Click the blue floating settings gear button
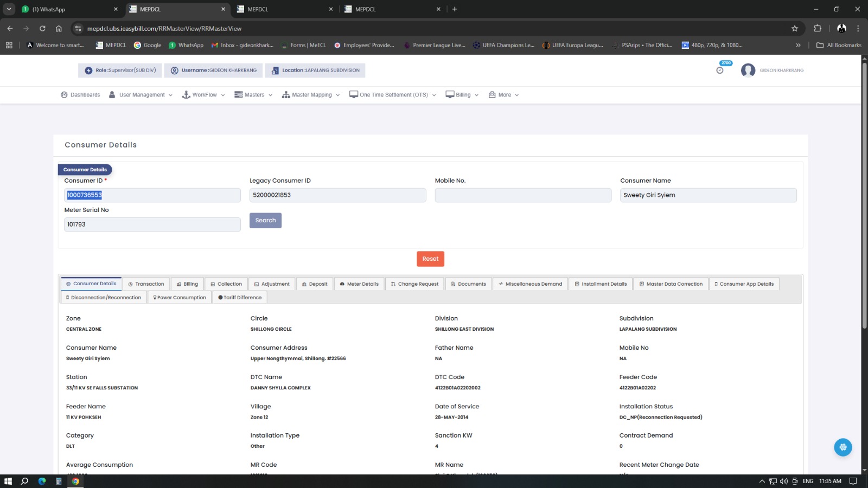Image resolution: width=868 pixels, height=488 pixels. pyautogui.click(x=843, y=447)
